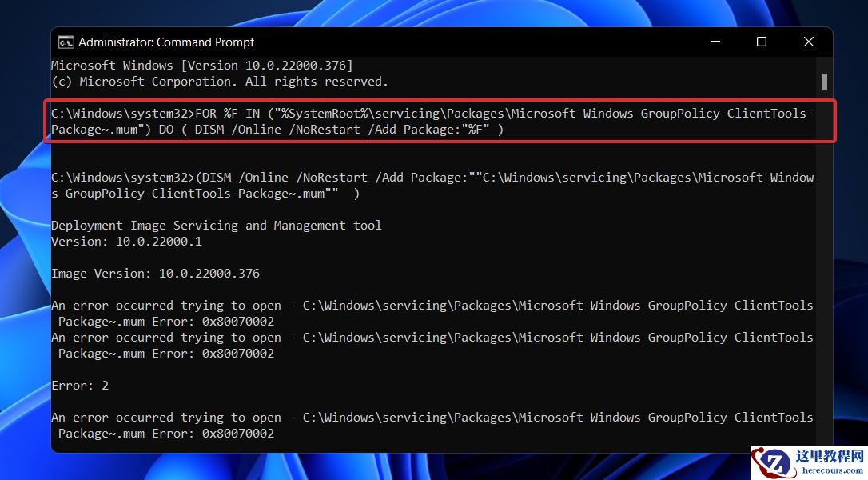The image size is (868, 480).
Task: Select the "Error: 2" output line
Action: click(x=80, y=385)
